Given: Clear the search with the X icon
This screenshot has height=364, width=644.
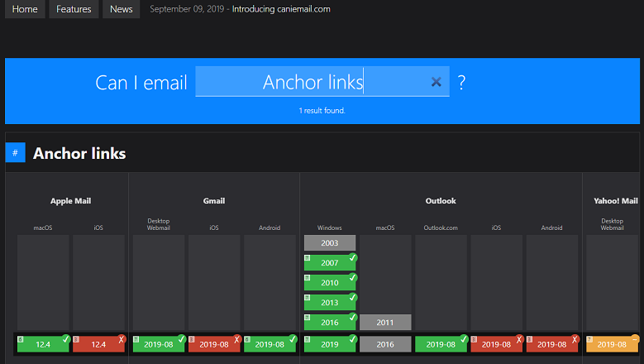Looking at the screenshot, I should [x=436, y=82].
